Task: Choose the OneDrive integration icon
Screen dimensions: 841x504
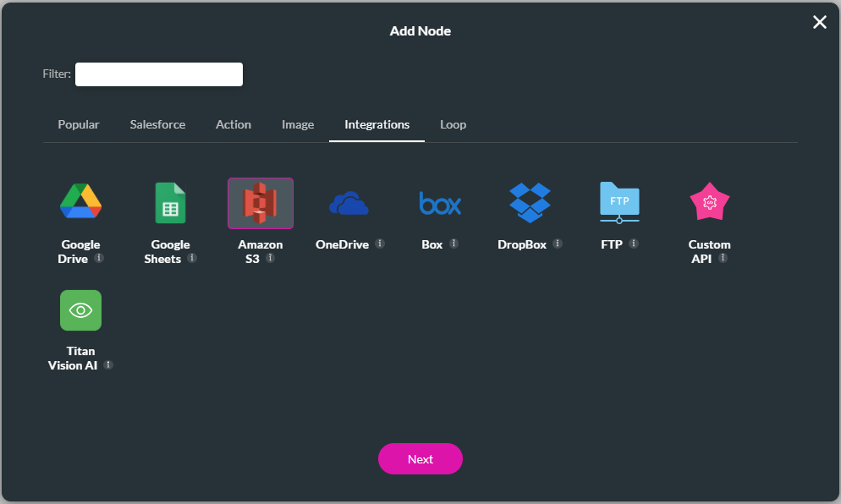Action: point(349,202)
